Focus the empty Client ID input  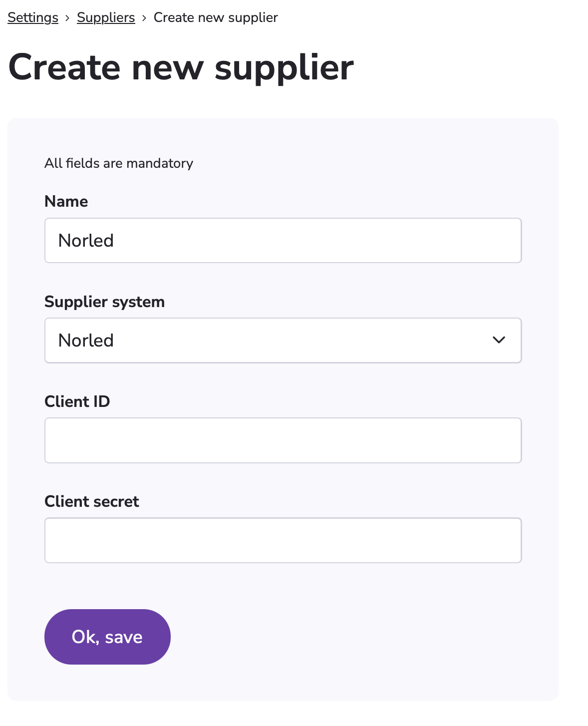click(x=283, y=440)
